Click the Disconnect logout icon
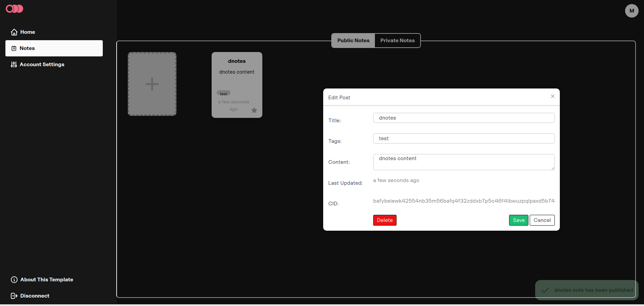The width and height of the screenshot is (644, 306). point(14,296)
